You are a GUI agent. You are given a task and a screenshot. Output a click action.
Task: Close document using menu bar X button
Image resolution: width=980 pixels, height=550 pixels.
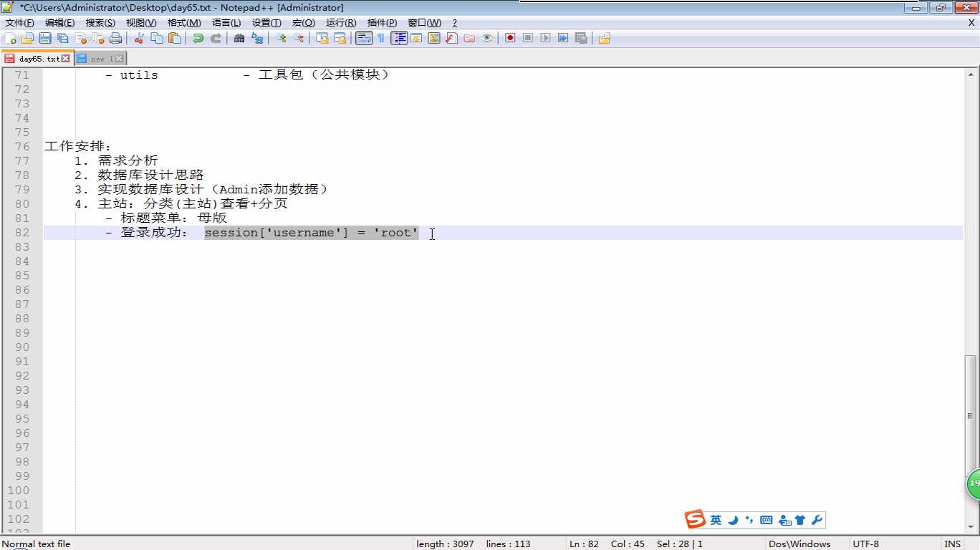click(x=971, y=23)
